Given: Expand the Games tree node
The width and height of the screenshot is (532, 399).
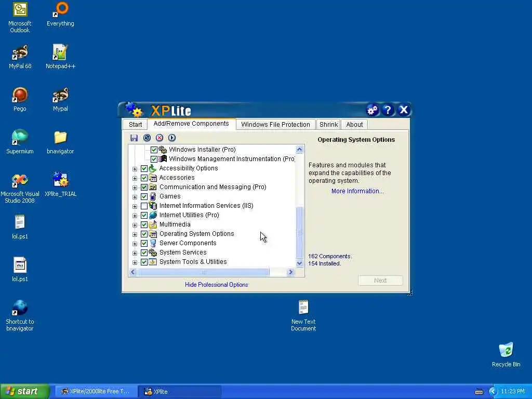Looking at the screenshot, I should pos(135,197).
